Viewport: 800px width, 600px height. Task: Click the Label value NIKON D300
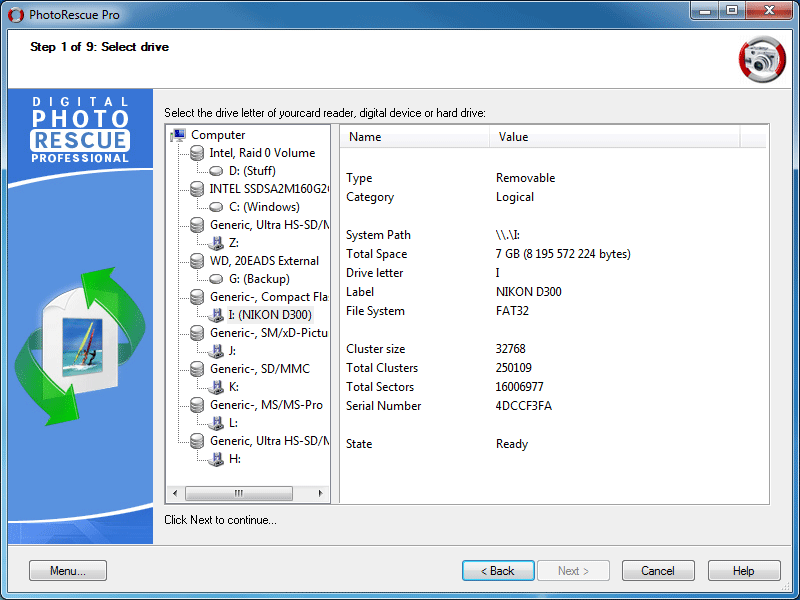click(529, 292)
